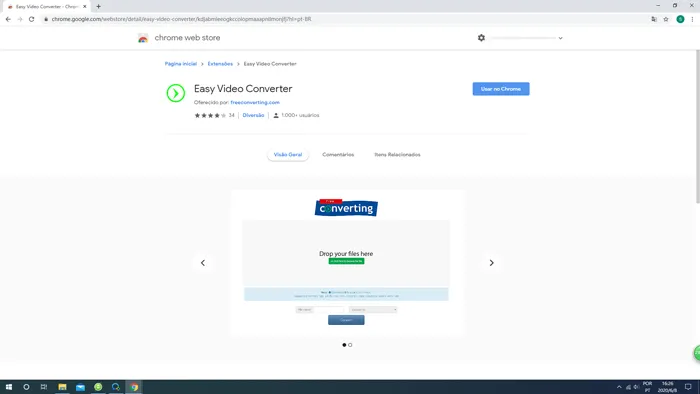
Task: Show next screenshot with right chevron
Action: 492,263
